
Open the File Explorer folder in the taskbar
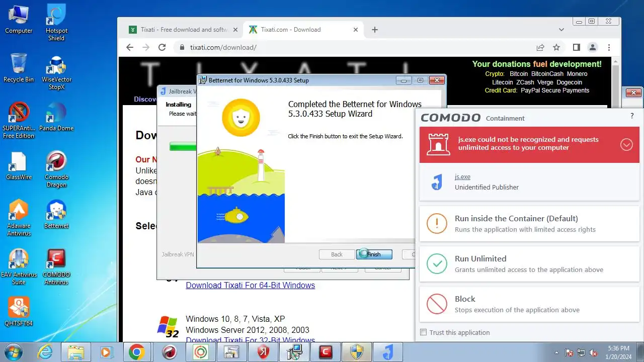pyautogui.click(x=76, y=352)
